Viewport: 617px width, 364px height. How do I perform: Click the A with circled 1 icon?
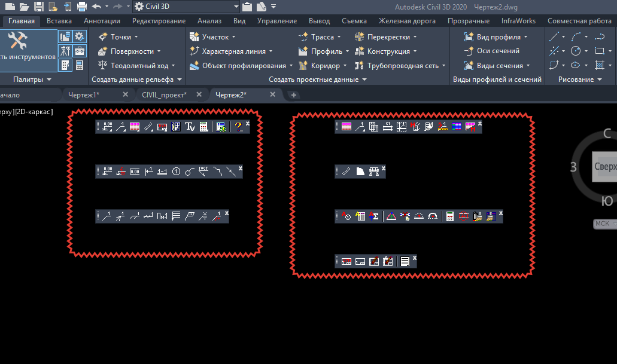coord(347,216)
